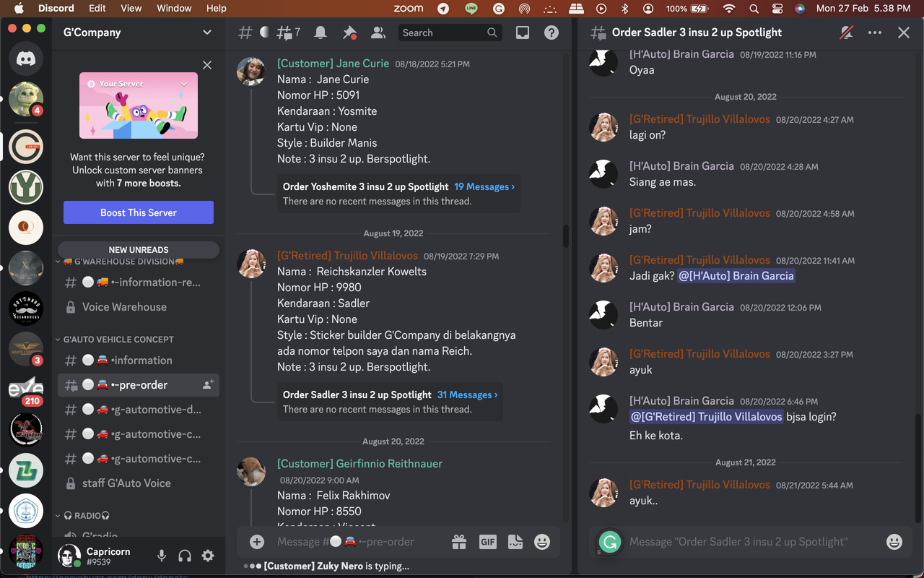Select the G'Company server icon
Image resolution: width=924 pixels, height=578 pixels.
[26, 147]
